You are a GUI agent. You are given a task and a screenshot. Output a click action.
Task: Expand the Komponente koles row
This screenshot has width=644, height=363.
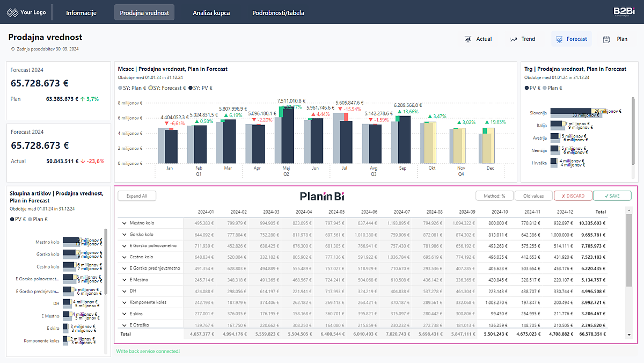(x=125, y=302)
